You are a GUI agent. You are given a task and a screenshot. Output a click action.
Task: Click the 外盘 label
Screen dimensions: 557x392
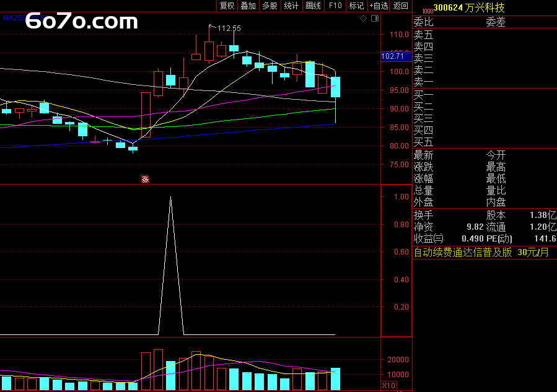[x=424, y=202]
